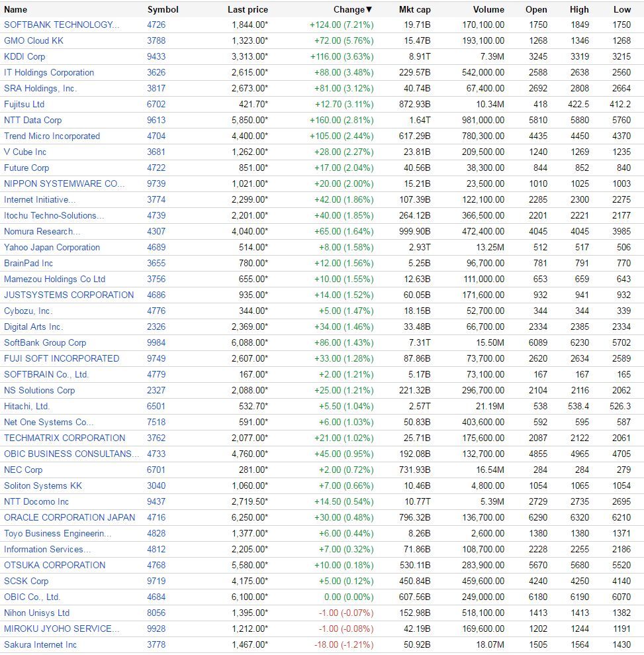
Task: Open Yahoo Japan Corporation link
Action: [52, 247]
